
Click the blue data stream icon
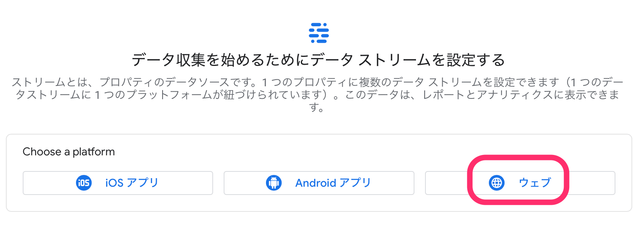319,33
